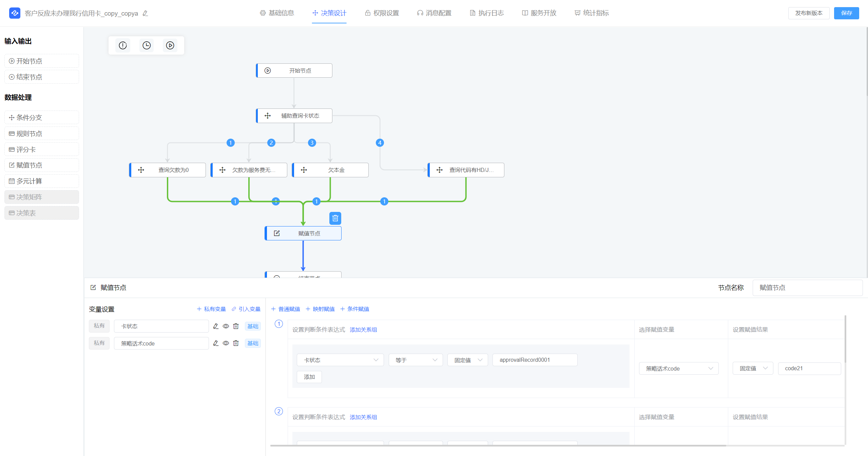The width and height of the screenshot is (868, 456).
Task: Click the edit pencil icon beside the project title
Action: click(x=146, y=13)
